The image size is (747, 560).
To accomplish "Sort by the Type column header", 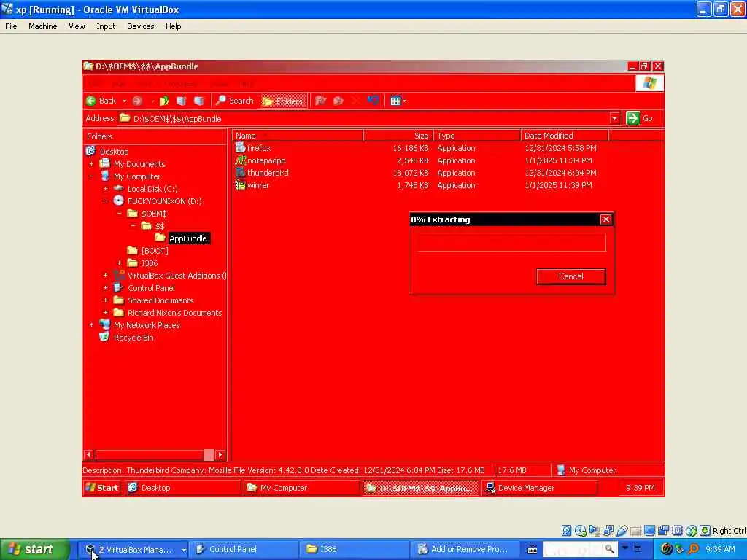I will [x=477, y=136].
